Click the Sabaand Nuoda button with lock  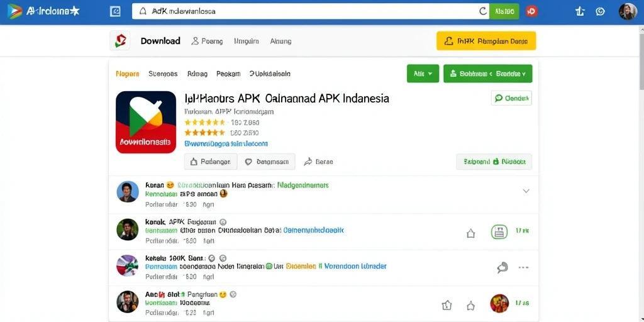494,162
